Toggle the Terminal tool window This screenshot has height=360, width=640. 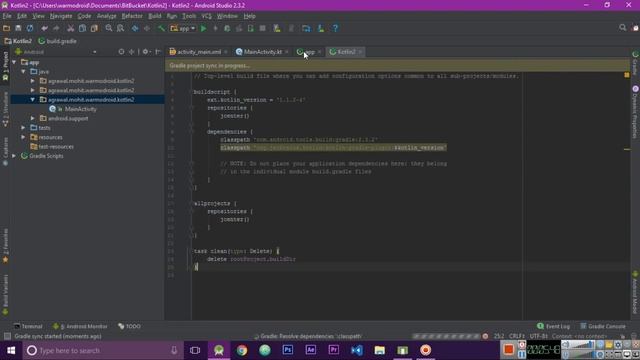pyautogui.click(x=28, y=326)
